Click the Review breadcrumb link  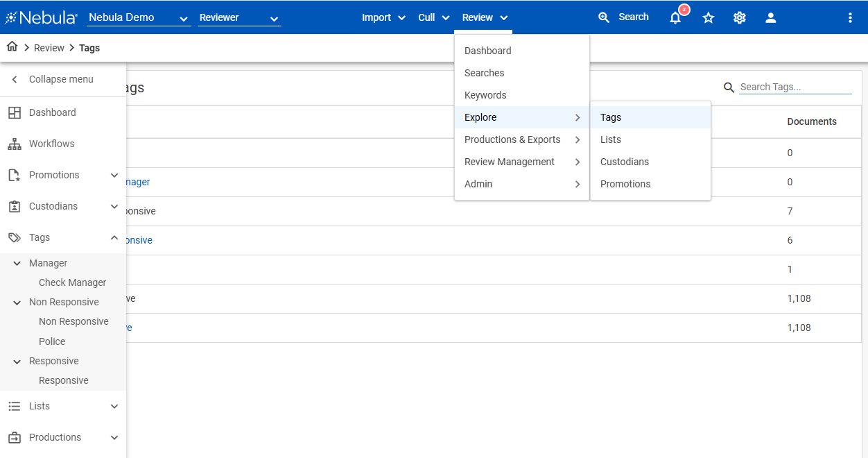coord(49,48)
